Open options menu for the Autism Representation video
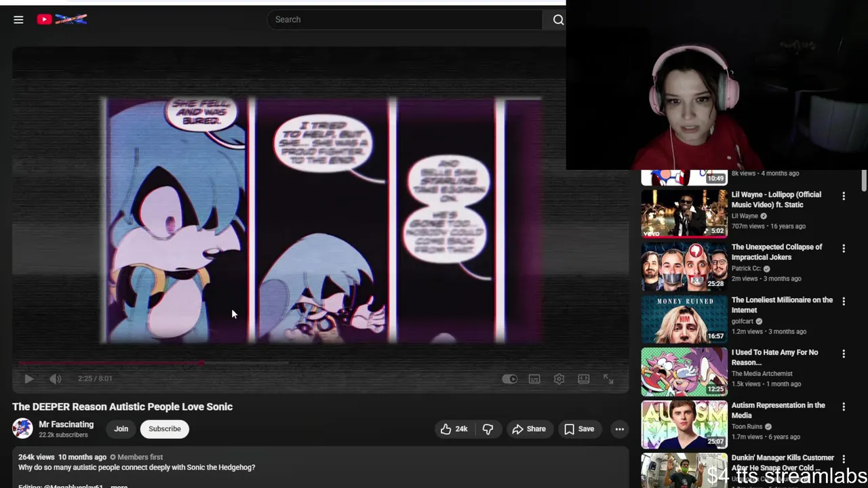 tap(844, 407)
